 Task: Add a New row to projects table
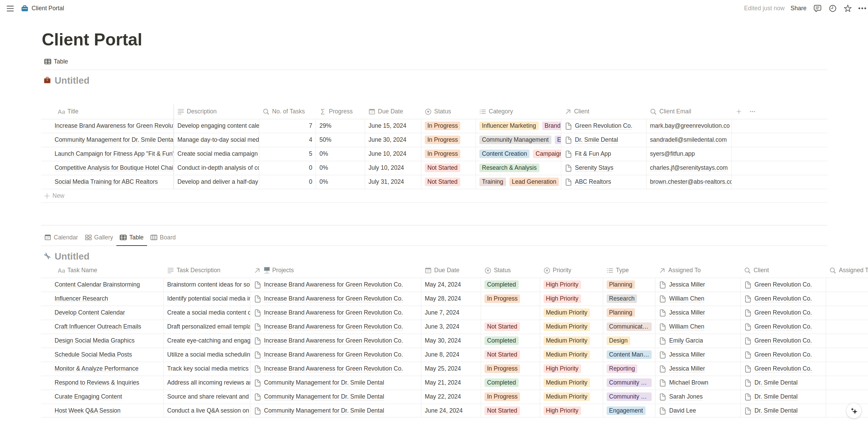tap(55, 196)
